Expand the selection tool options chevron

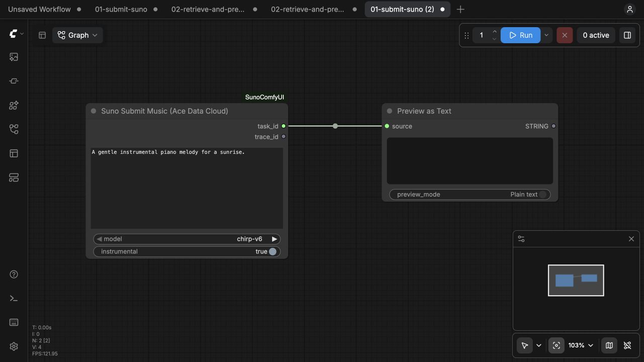click(539, 345)
